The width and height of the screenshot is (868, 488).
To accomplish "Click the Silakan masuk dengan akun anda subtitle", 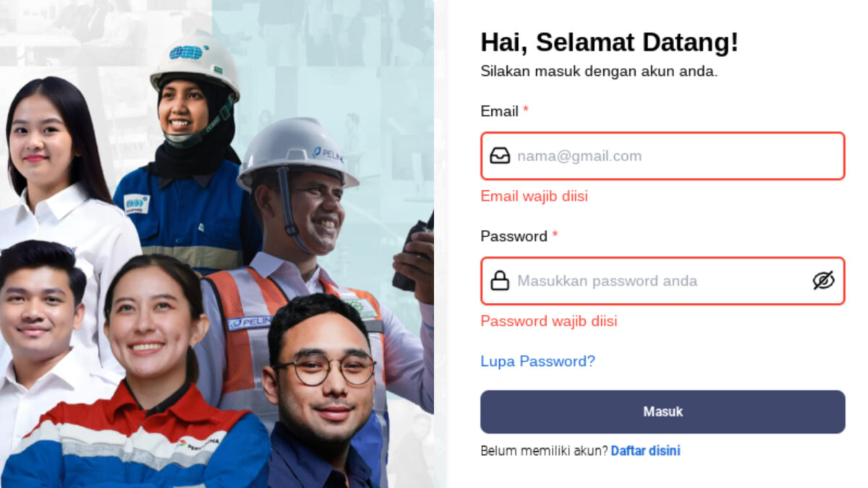I will tap(599, 72).
